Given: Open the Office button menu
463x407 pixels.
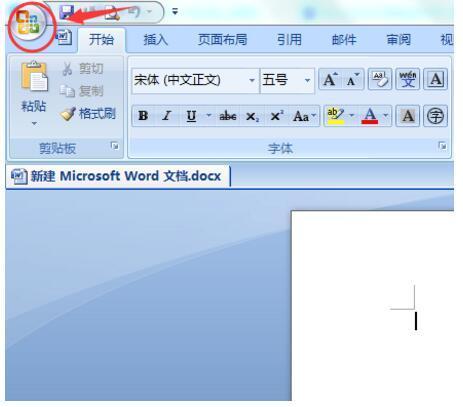Looking at the screenshot, I should tap(29, 23).
